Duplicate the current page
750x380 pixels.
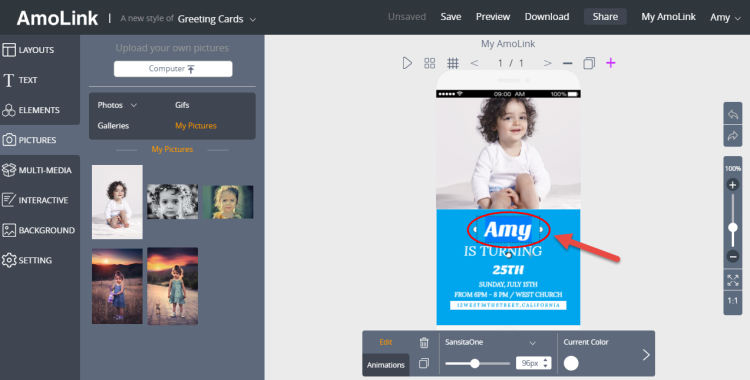[589, 63]
